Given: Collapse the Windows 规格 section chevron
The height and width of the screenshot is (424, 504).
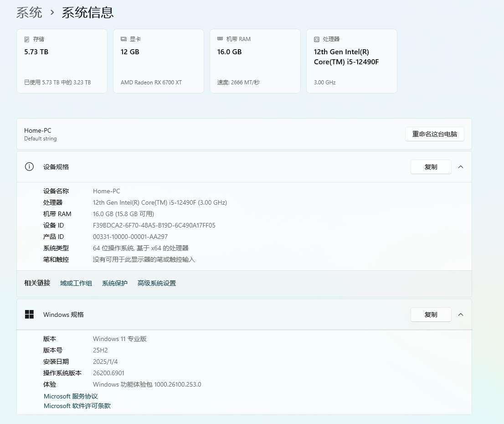Looking at the screenshot, I should coord(461,315).
